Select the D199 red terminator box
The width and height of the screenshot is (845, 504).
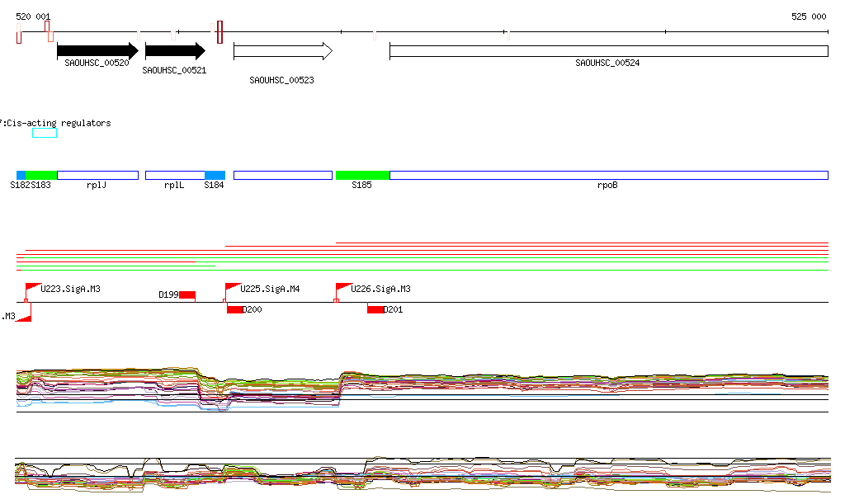[187, 295]
